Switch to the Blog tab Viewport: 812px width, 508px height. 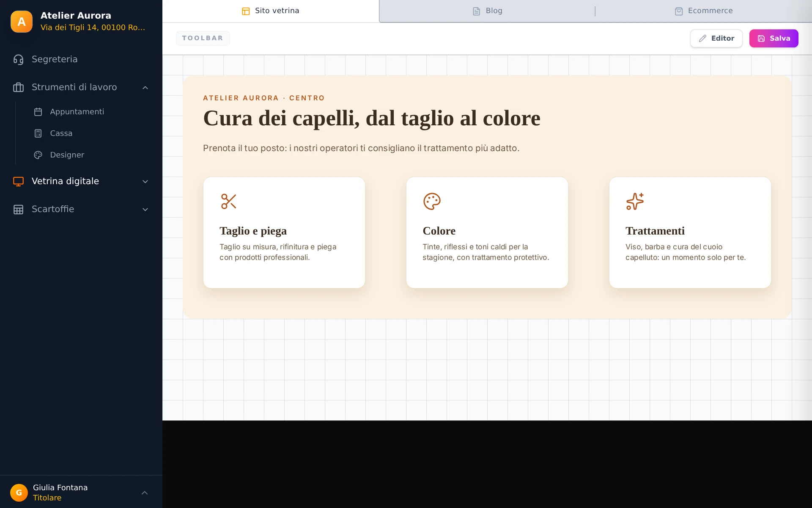(487, 11)
